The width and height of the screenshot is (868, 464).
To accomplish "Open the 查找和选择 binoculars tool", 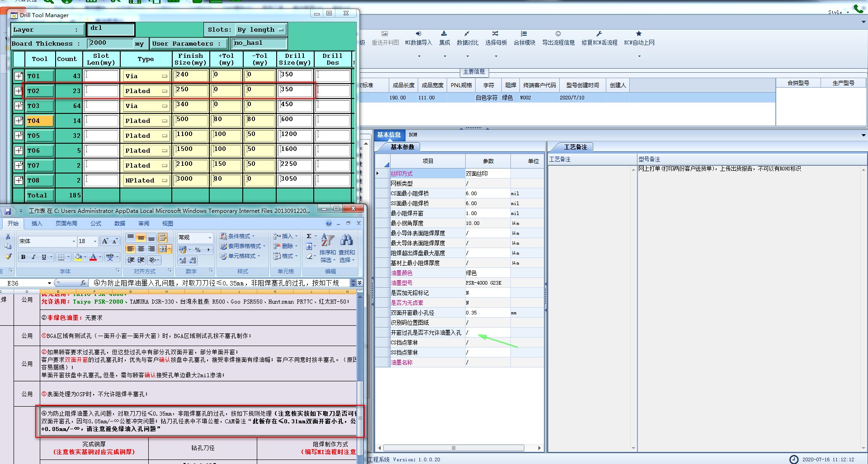I will point(347,248).
